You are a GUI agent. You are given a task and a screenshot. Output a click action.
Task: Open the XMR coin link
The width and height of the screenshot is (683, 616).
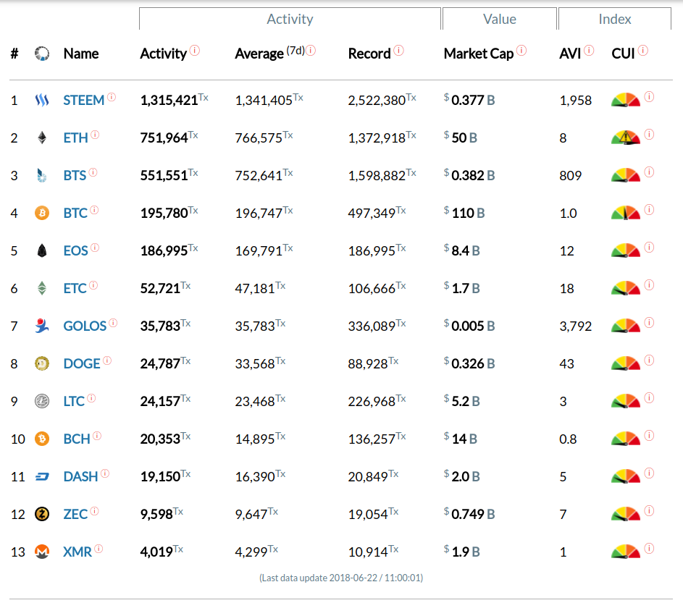coord(77,552)
